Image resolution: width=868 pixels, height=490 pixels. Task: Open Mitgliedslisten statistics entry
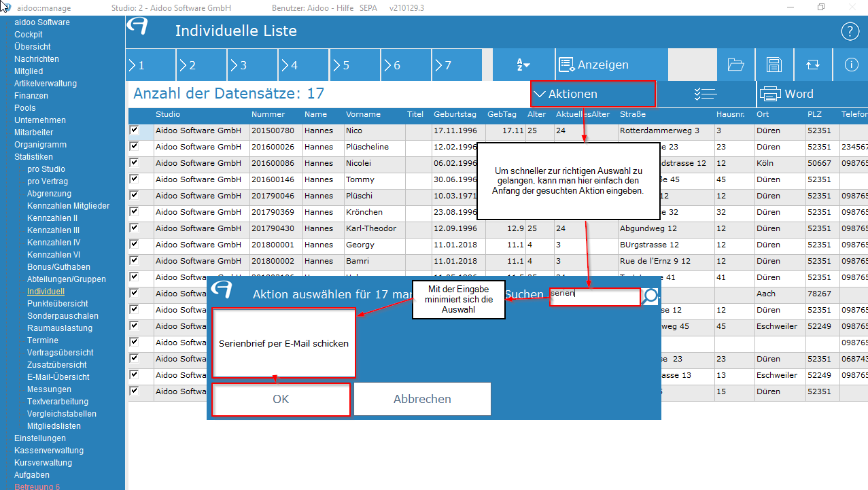pos(54,426)
